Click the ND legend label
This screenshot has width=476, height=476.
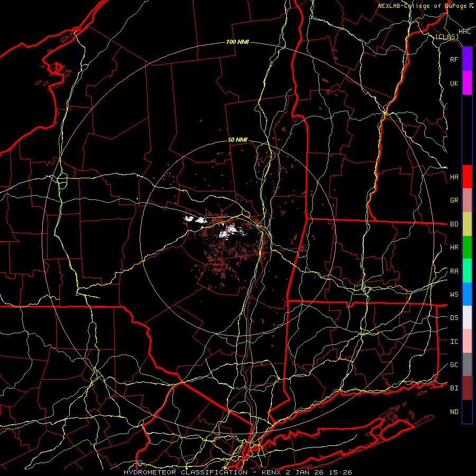454,412
